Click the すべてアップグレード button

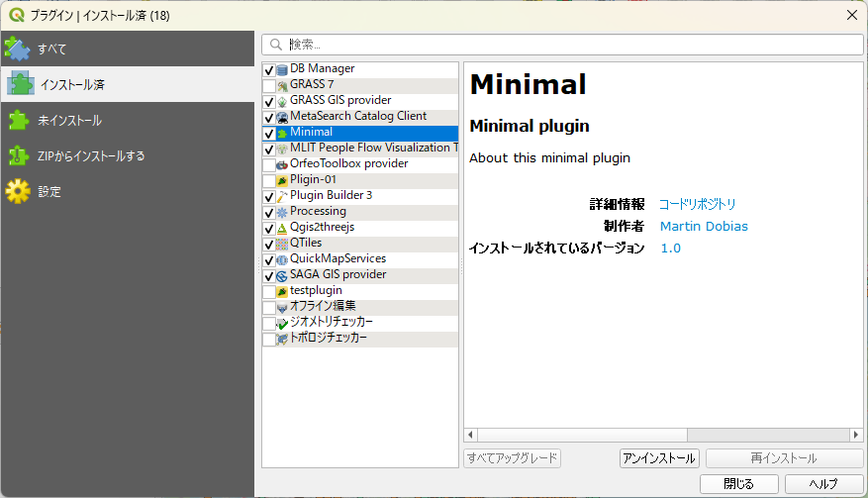click(x=512, y=458)
